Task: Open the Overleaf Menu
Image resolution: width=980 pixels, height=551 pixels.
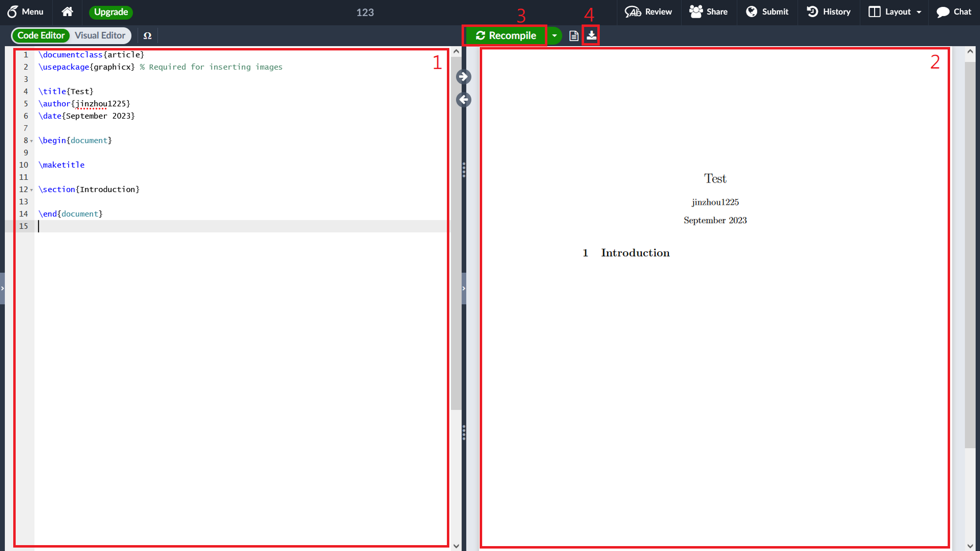Action: (x=25, y=12)
